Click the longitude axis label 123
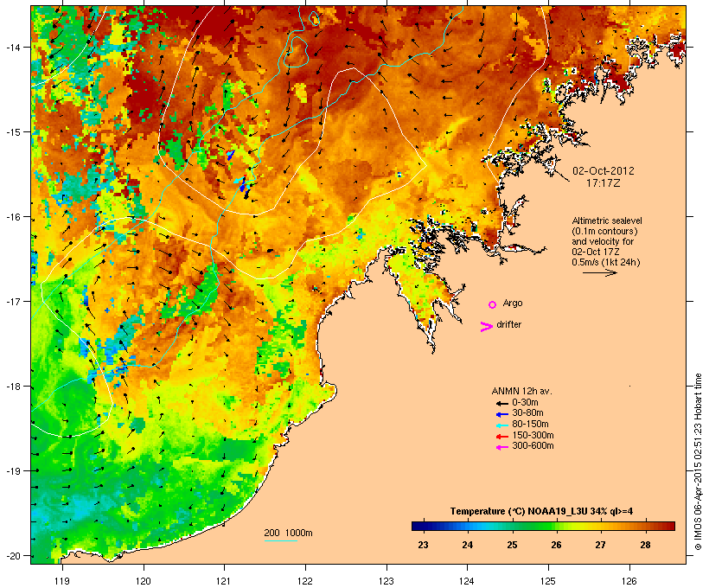 pyautogui.click(x=386, y=581)
